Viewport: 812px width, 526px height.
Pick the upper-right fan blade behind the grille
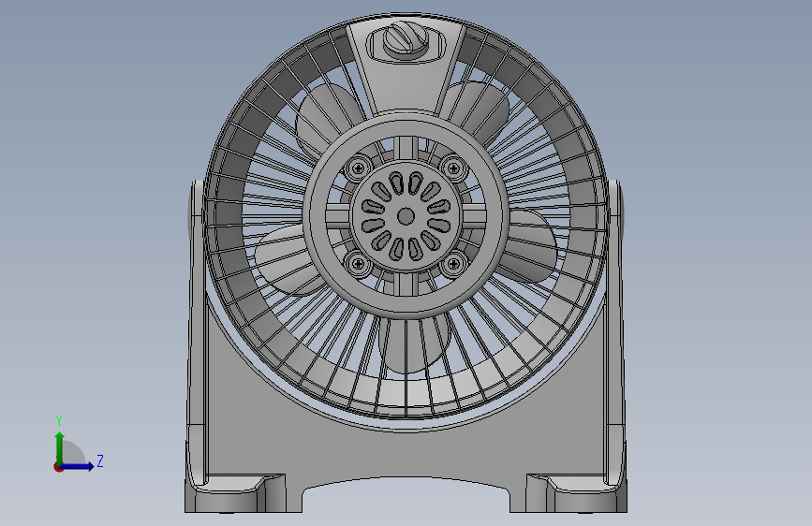(x=479, y=111)
